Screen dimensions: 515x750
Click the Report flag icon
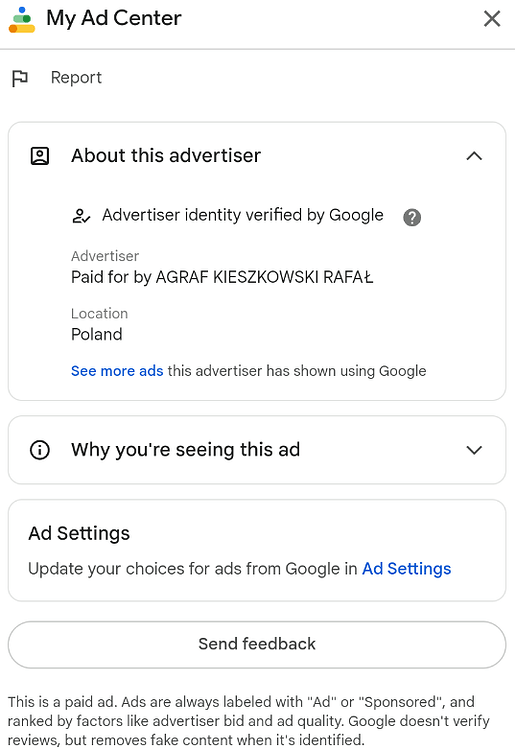click(20, 78)
